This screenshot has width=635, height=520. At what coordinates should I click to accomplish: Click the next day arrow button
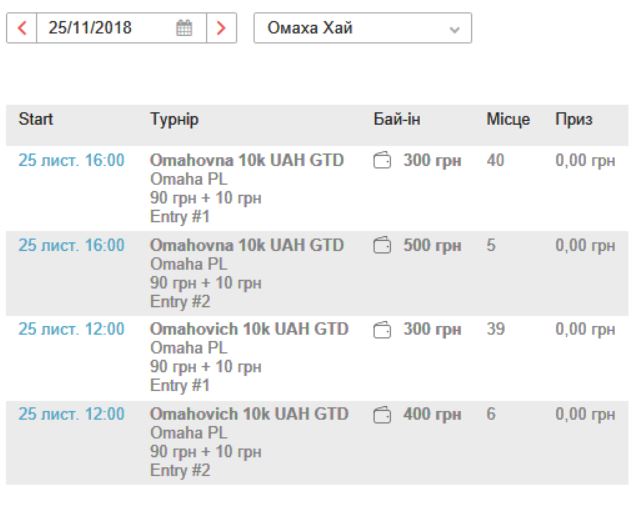(x=221, y=28)
